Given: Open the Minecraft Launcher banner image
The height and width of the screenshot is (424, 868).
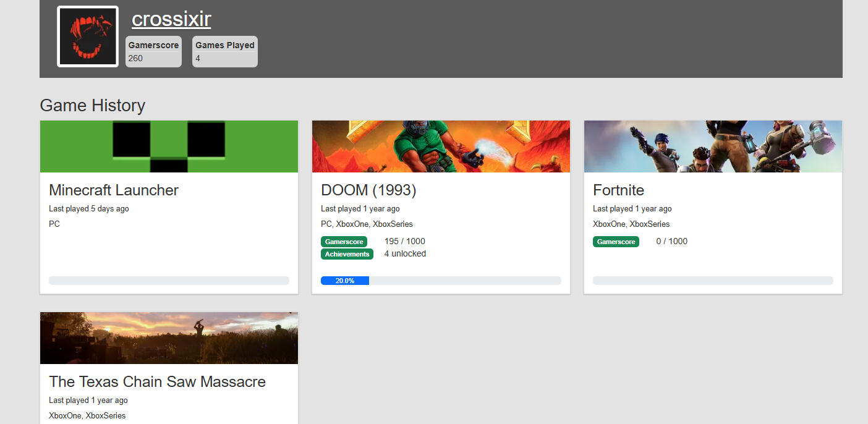Looking at the screenshot, I should (169, 146).
